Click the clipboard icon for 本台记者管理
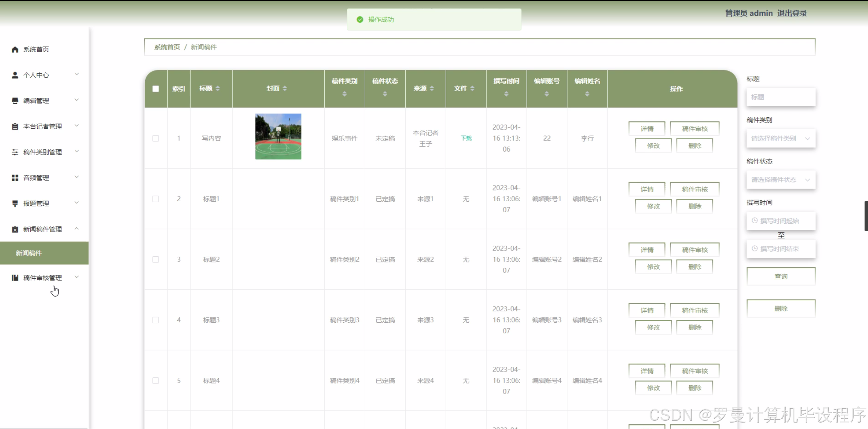The width and height of the screenshot is (868, 429). pyautogui.click(x=15, y=127)
